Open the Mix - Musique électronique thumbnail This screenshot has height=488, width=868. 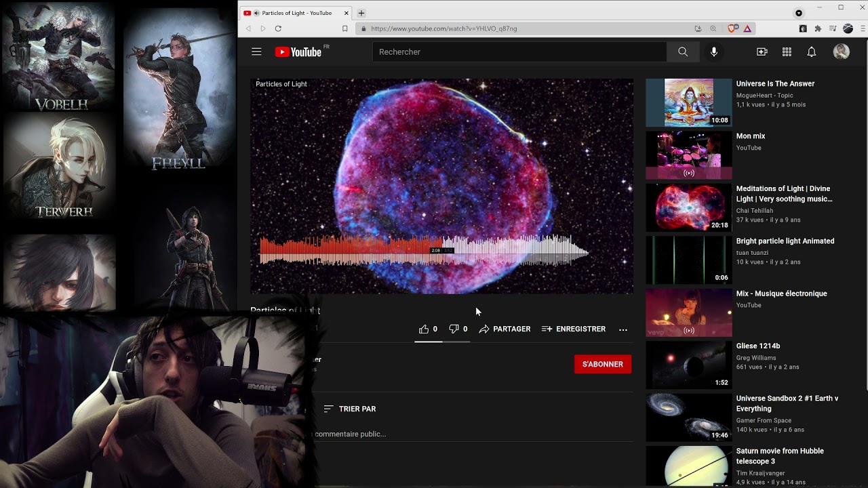(x=689, y=312)
